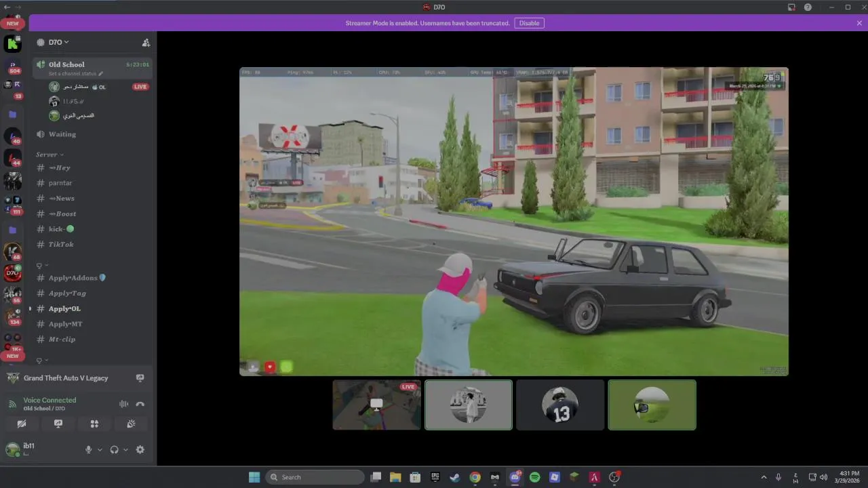Open user settings gear
Image resolution: width=868 pixels, height=488 pixels.
coord(140,449)
